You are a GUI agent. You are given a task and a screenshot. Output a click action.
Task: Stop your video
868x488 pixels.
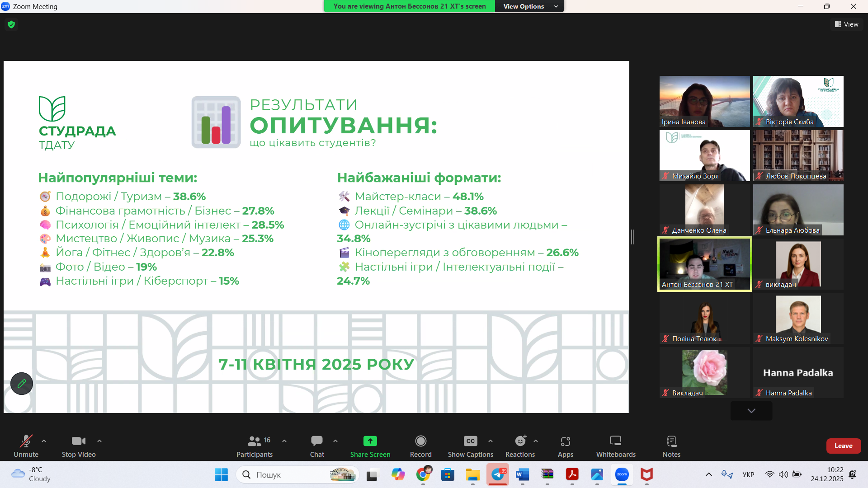[x=78, y=446]
